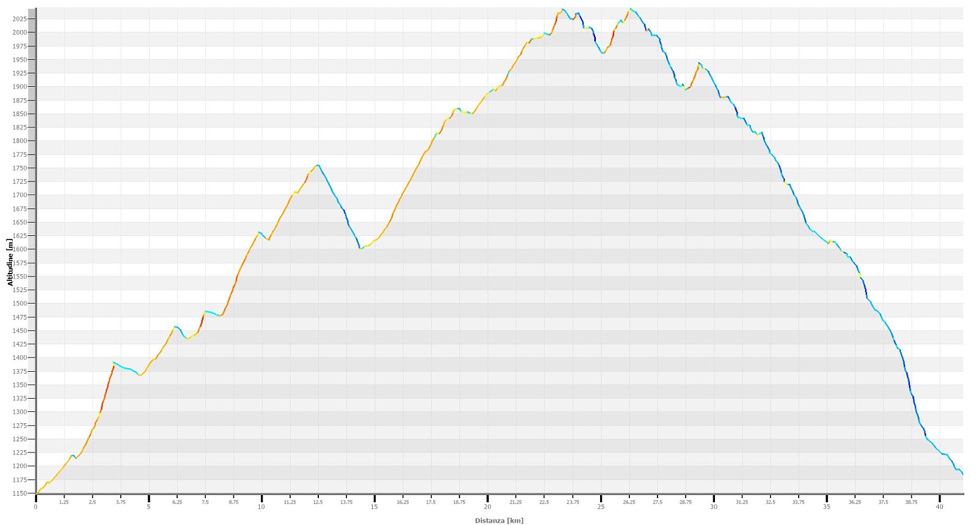Select the 2025 altitude tick label

[19, 19]
